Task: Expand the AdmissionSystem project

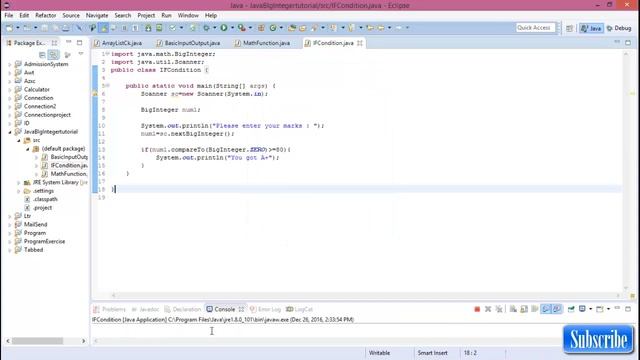Action: [9, 64]
